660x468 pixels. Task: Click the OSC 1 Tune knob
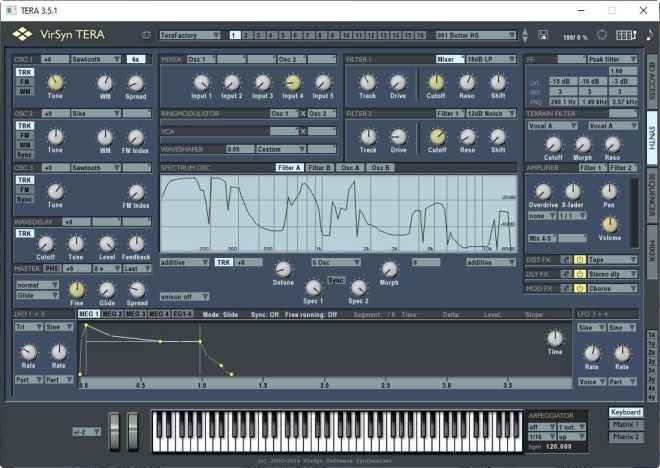click(x=55, y=82)
